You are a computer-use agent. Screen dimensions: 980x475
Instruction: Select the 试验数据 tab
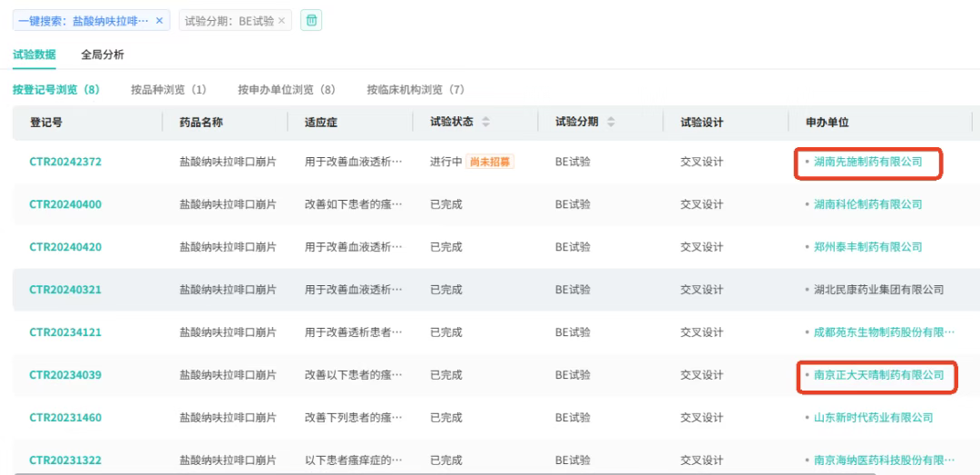(x=34, y=54)
